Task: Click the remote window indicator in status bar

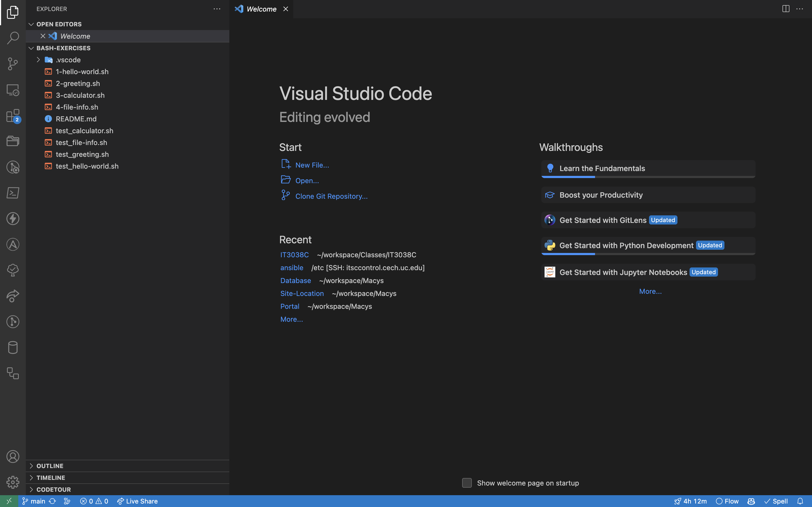Action: (x=9, y=501)
